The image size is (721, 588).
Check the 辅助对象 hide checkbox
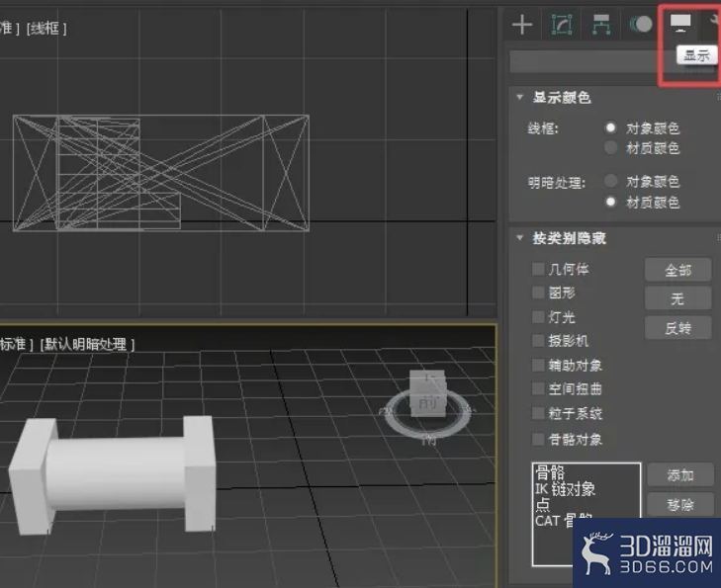click(x=538, y=366)
